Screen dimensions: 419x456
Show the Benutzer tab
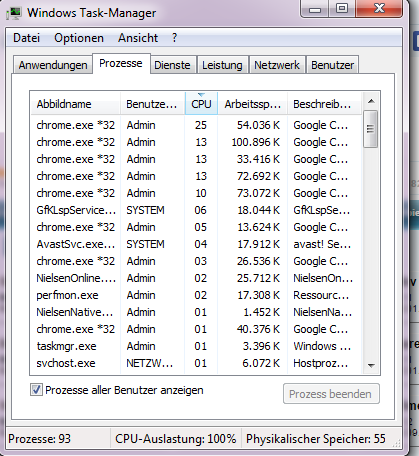[332, 65]
